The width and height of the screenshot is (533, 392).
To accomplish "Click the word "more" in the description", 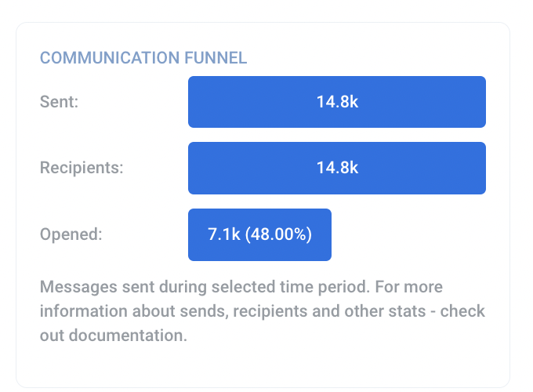I will click(x=424, y=286).
